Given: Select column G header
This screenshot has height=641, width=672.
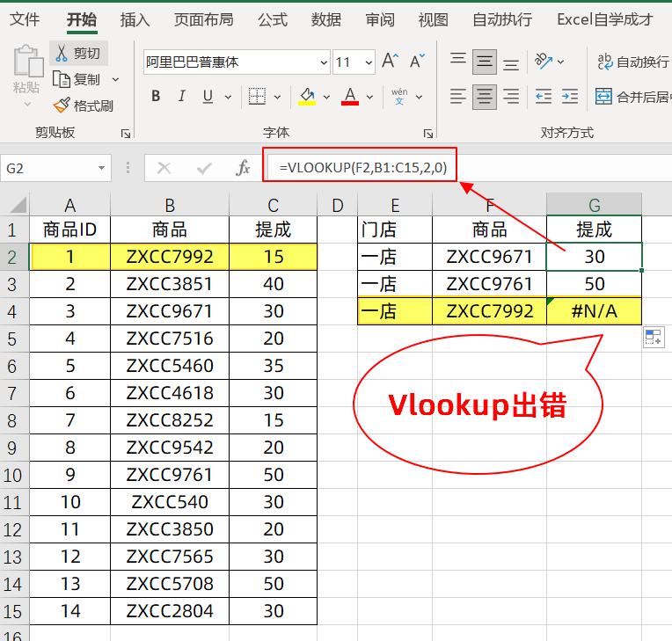Looking at the screenshot, I should [x=594, y=205].
